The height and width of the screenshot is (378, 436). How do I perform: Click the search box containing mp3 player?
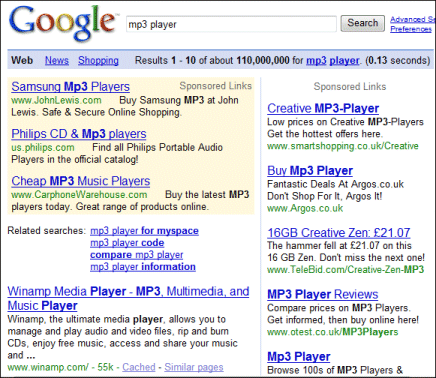point(231,24)
